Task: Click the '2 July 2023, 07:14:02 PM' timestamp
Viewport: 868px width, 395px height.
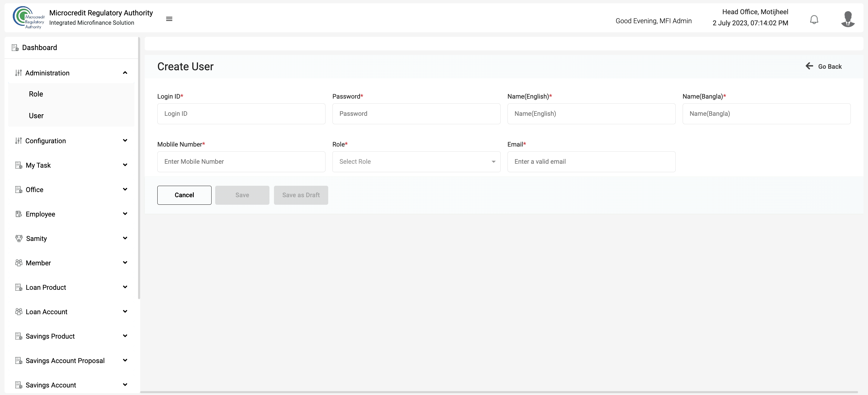Action: tap(750, 23)
